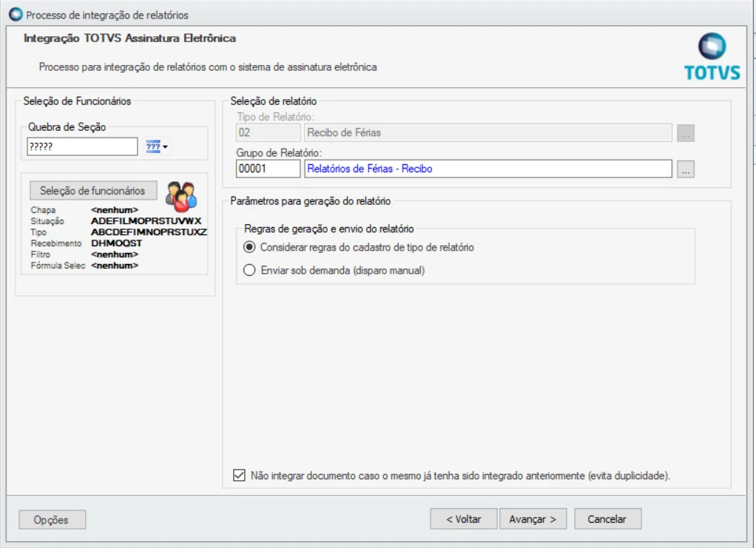This screenshot has height=548, width=756.
Task: Select 'Considerar regras do cadastro de tipo de relatório'
Action: coord(250,247)
